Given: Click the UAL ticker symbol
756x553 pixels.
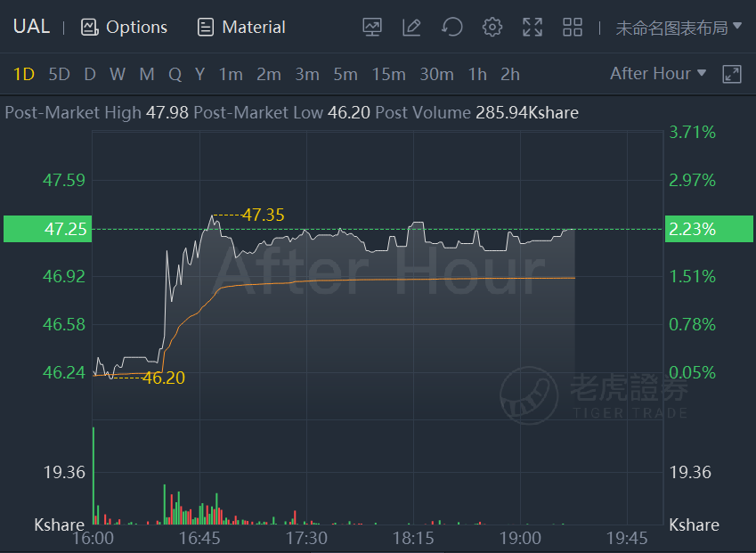Looking at the screenshot, I should [x=32, y=28].
